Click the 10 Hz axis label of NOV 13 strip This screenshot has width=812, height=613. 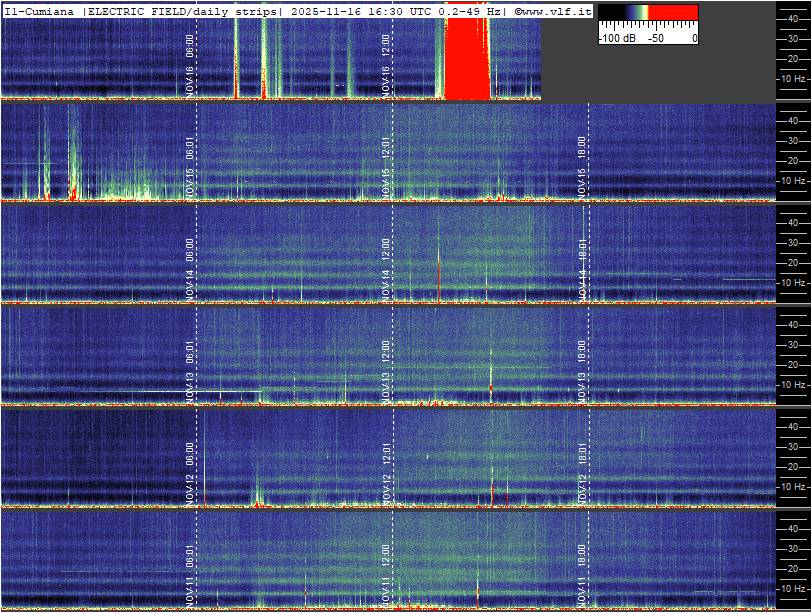click(x=795, y=384)
